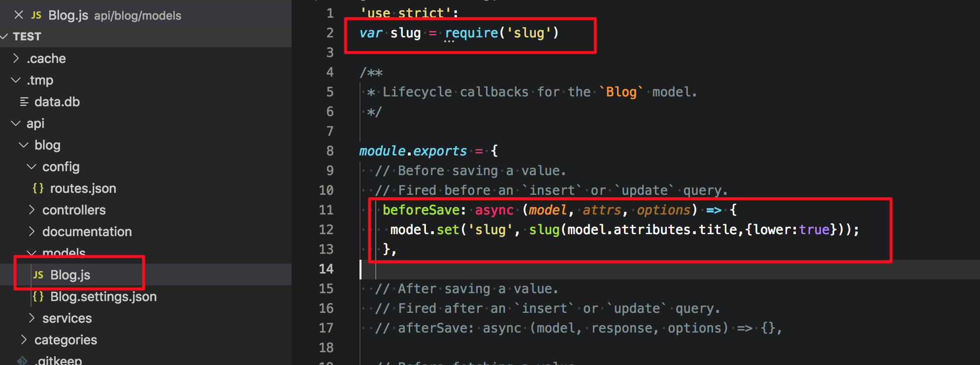Collapse the api folder
Viewport: 980px width, 365px height.
click(x=15, y=123)
